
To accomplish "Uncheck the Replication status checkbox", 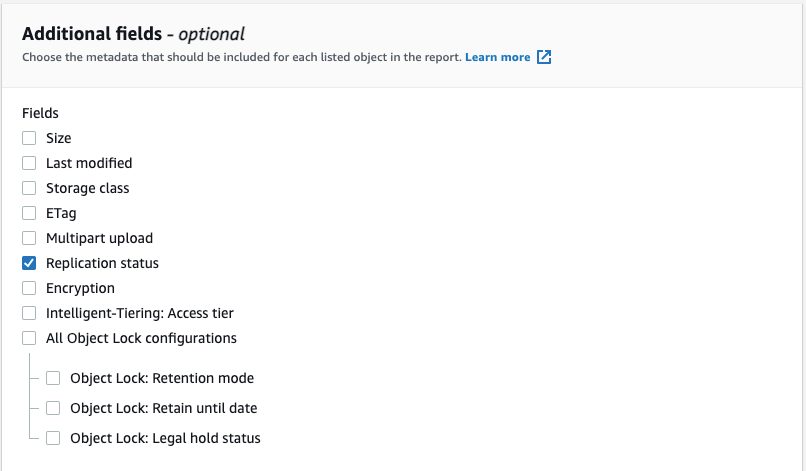I will (29, 263).
